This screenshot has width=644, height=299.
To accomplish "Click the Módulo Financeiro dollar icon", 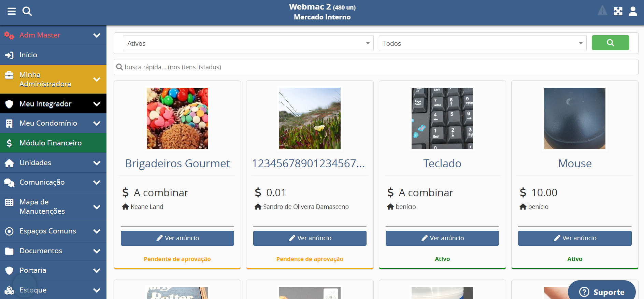I will 9,143.
